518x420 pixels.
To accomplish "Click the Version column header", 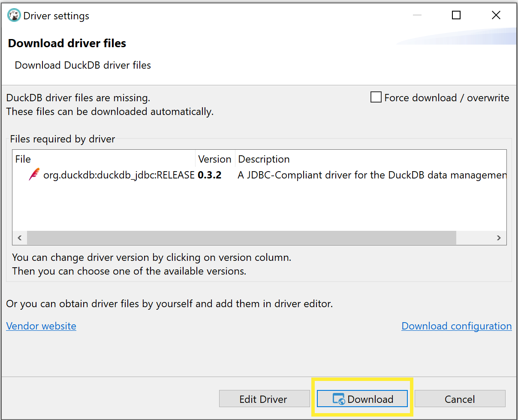I will (214, 159).
